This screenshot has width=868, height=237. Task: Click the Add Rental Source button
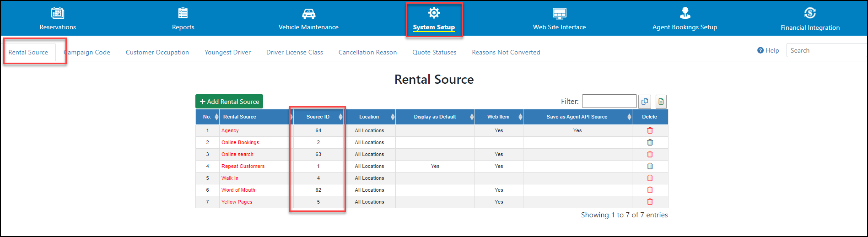pos(229,102)
